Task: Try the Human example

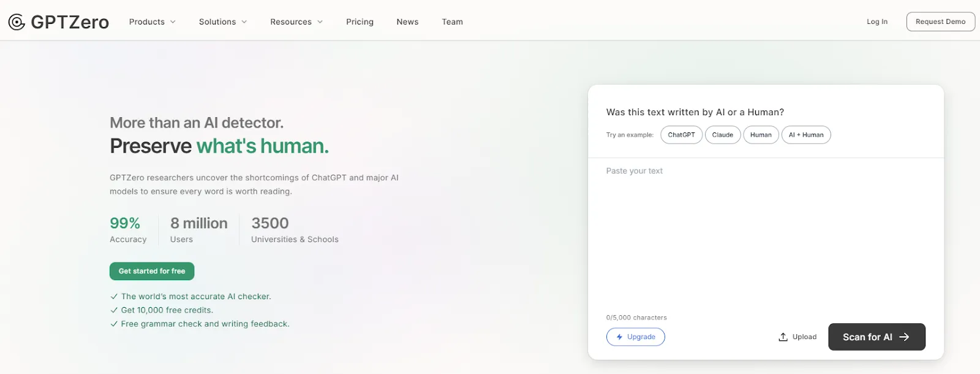Action: click(761, 135)
